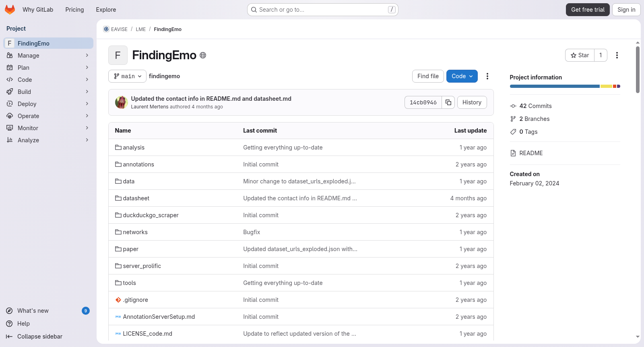Click the languages color bar
This screenshot has width=644, height=347.
coord(565,86)
